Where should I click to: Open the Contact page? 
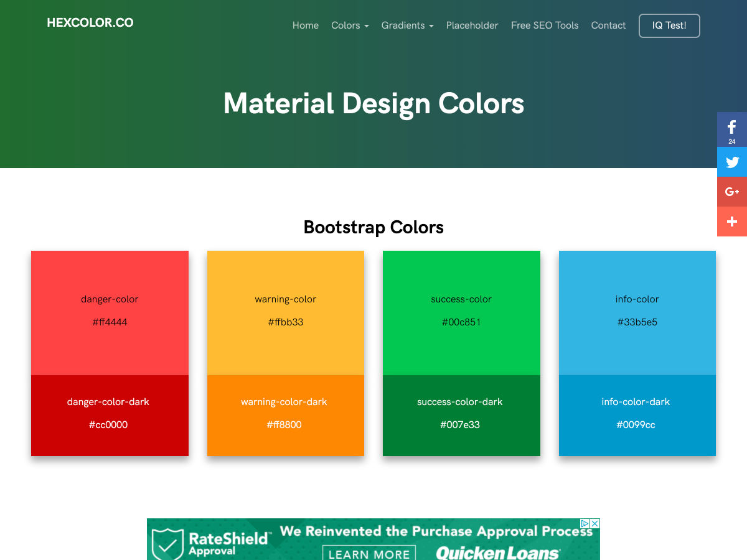click(608, 26)
